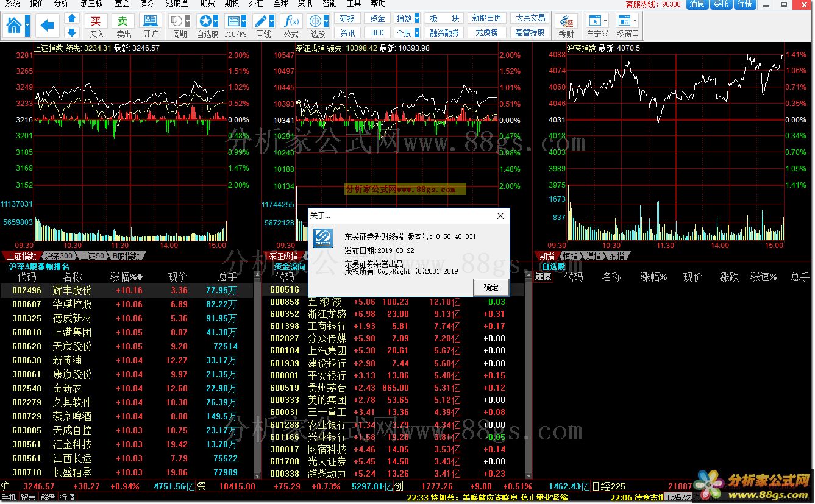
Task: Click the scrollbar of the gainers ranking list
Action: pyautogui.click(x=258, y=375)
